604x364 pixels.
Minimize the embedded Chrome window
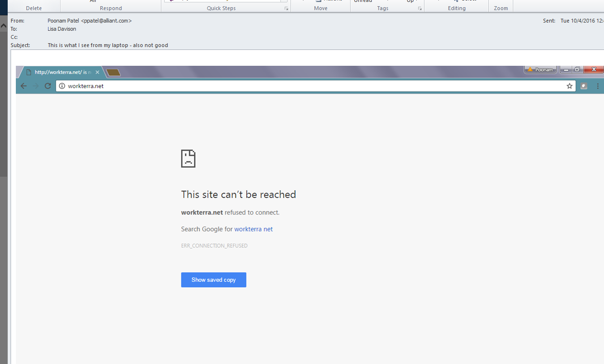tap(566, 70)
